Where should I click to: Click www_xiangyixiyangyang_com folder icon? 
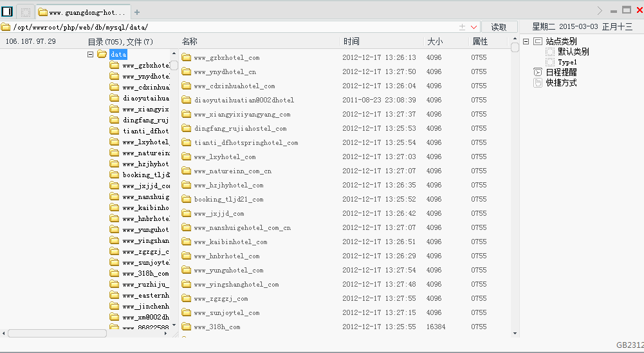point(187,114)
